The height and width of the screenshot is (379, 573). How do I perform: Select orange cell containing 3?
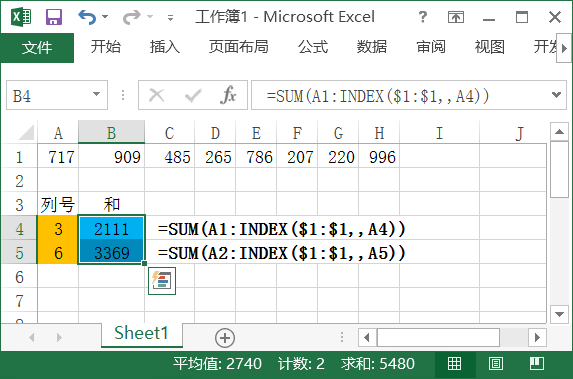point(58,229)
